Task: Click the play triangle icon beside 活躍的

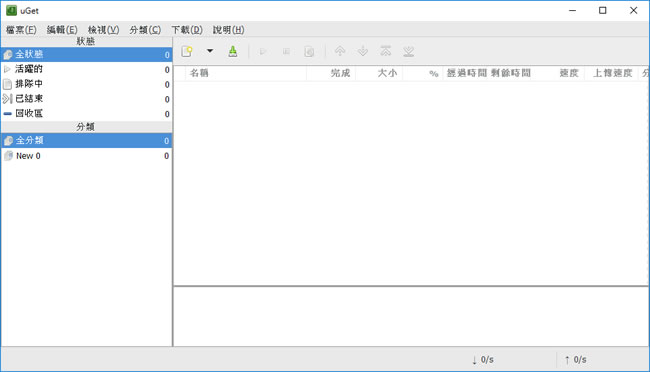Action: 7,69
